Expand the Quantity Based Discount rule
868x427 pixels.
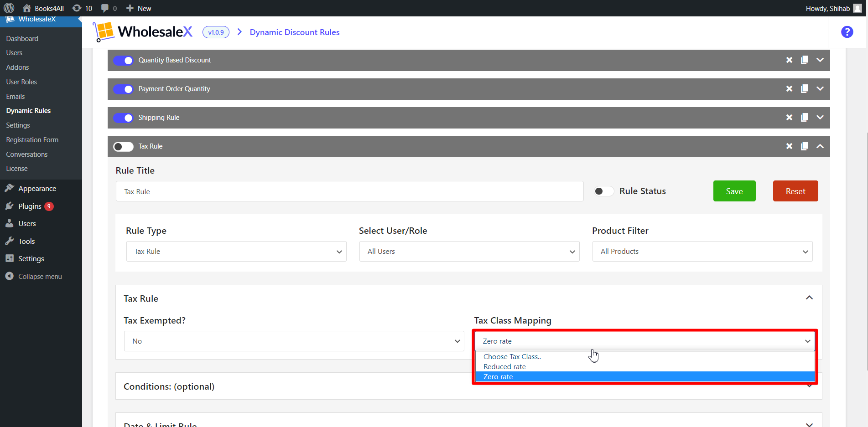[x=820, y=60]
